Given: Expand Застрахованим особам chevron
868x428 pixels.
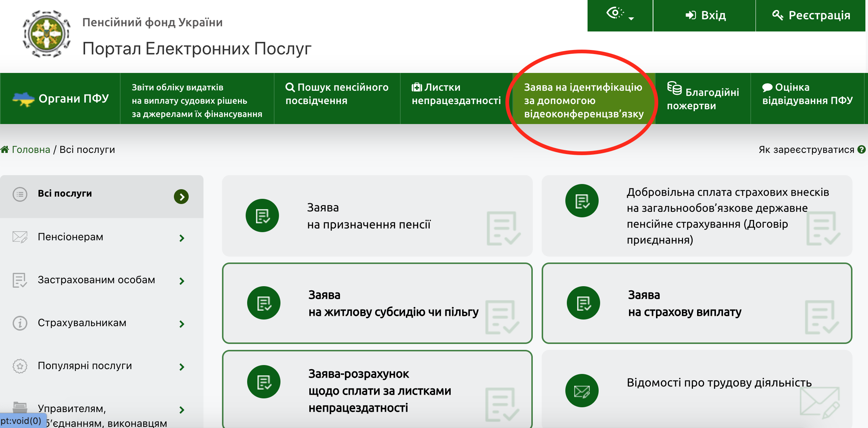Looking at the screenshot, I should pos(182,281).
